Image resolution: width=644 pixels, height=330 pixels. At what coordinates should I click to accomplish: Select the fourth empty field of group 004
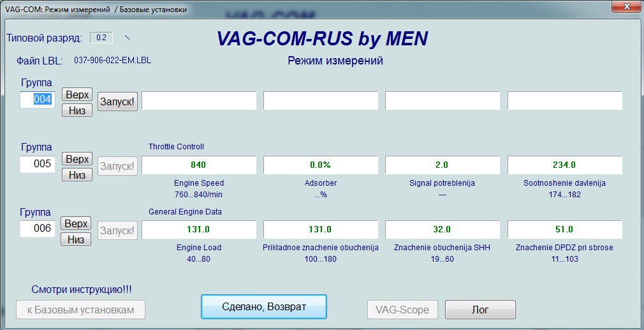click(565, 101)
